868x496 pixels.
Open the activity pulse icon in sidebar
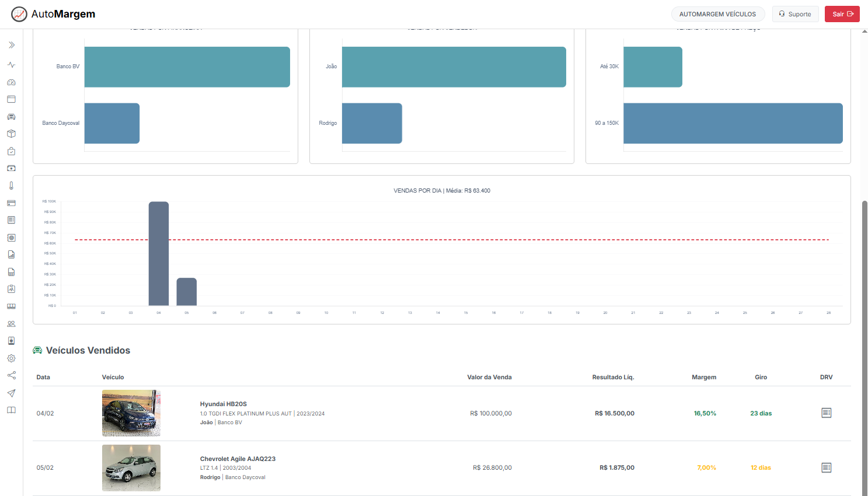pyautogui.click(x=11, y=65)
